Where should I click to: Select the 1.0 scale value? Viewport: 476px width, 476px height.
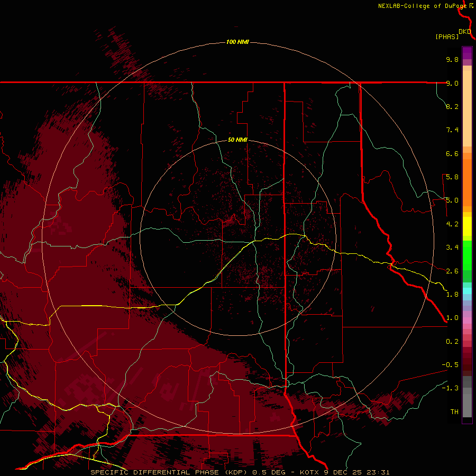tap(452, 318)
